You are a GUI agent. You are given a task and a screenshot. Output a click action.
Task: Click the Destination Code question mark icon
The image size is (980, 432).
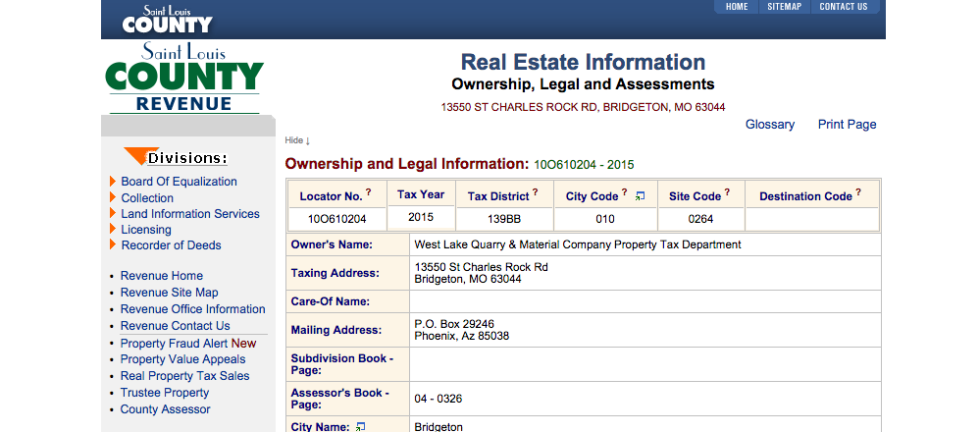(x=858, y=192)
